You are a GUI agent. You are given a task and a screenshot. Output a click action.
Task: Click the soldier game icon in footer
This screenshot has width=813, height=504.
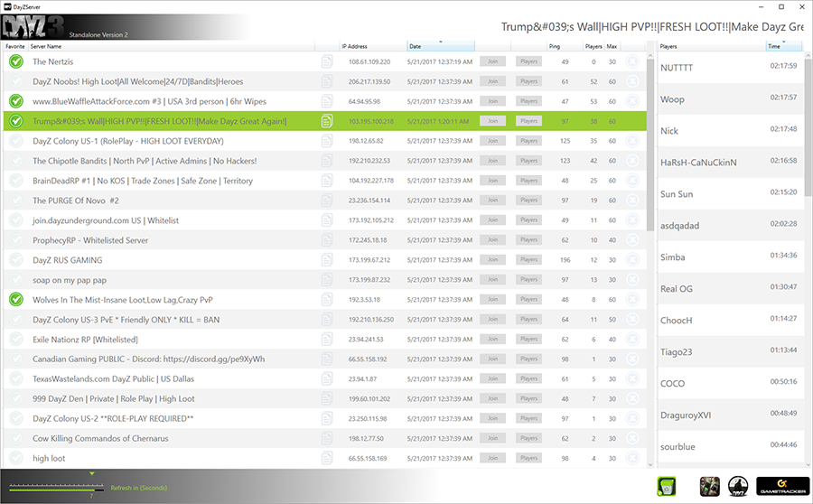[x=710, y=486]
